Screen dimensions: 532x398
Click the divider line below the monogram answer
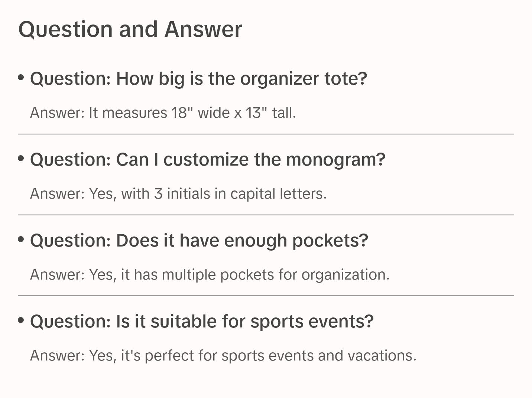[x=266, y=215]
